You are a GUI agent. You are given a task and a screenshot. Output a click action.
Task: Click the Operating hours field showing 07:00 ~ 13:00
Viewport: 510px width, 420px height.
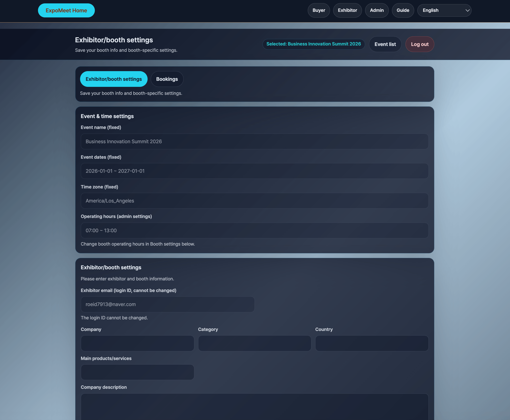pyautogui.click(x=254, y=230)
